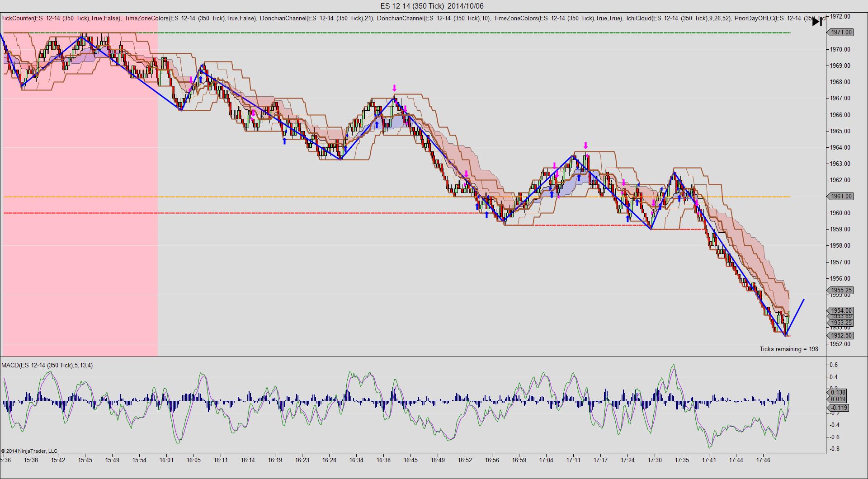The image size is (868, 479).
Task: Click the 1957.00 price axis label
Action: 840,262
